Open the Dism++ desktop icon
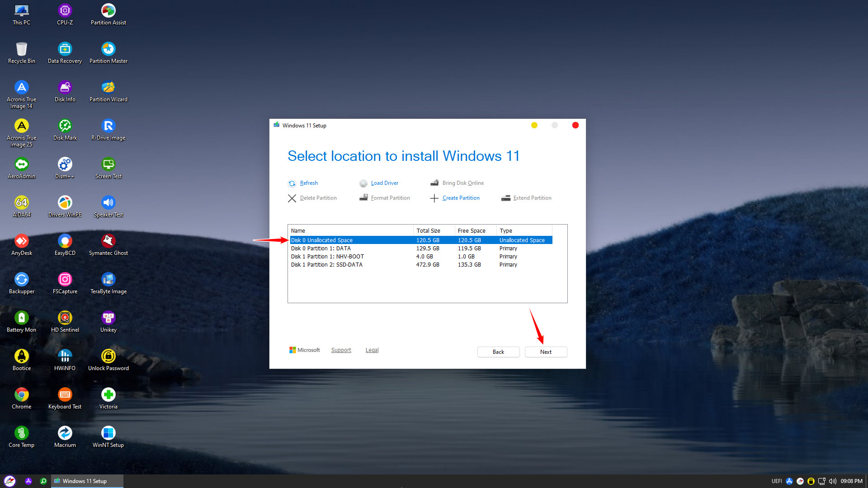The height and width of the screenshot is (488, 868). pos(65,164)
